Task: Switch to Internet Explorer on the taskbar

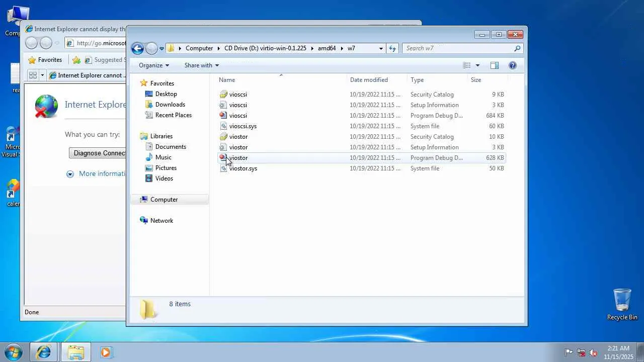Action: point(44,352)
